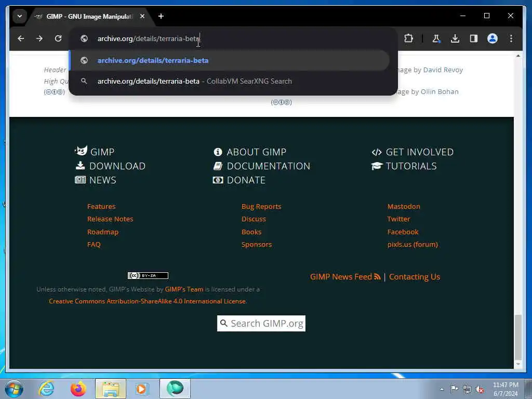Click the info circle icon beside ABOUT GIMP
532x399 pixels.
coord(218,152)
